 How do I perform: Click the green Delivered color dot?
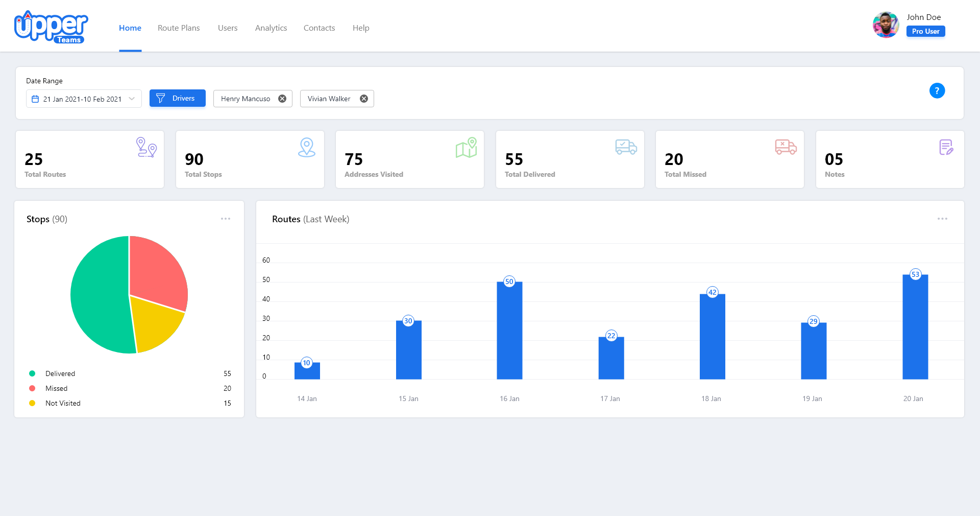tap(33, 373)
